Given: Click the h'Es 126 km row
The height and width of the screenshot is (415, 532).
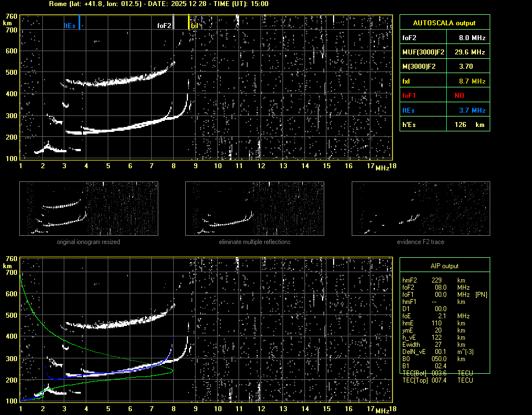Looking at the screenshot, I should coord(444,125).
